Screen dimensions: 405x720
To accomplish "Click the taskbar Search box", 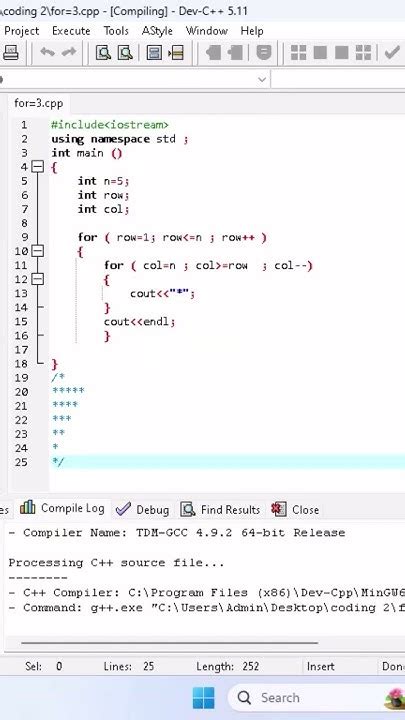I will [317, 698].
